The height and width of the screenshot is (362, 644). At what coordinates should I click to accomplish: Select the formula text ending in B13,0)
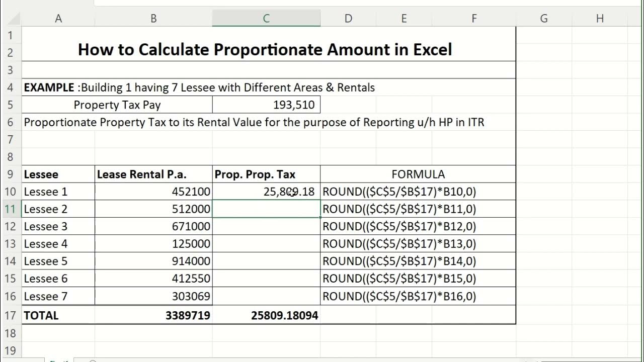(x=399, y=244)
